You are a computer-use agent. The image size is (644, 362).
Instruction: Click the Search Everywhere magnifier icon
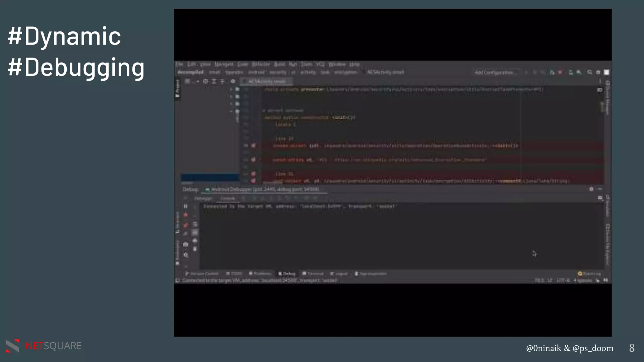coord(590,72)
